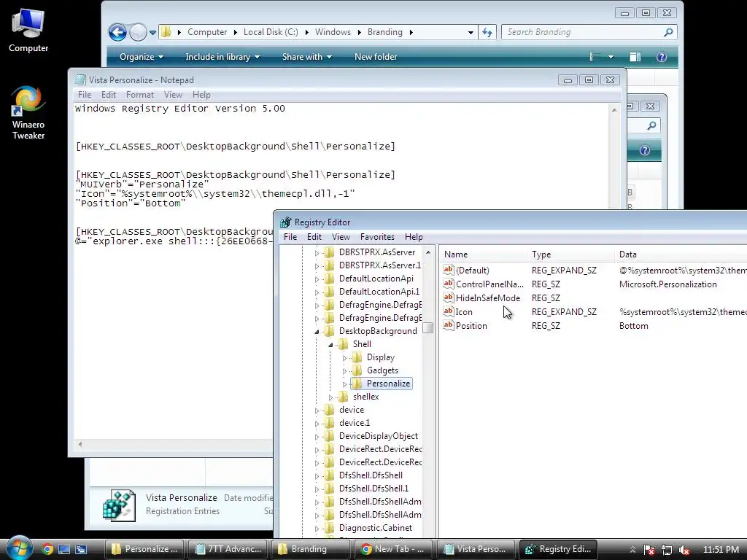Expand the Gadgets registry key
This screenshot has width=747, height=560.
click(x=344, y=371)
